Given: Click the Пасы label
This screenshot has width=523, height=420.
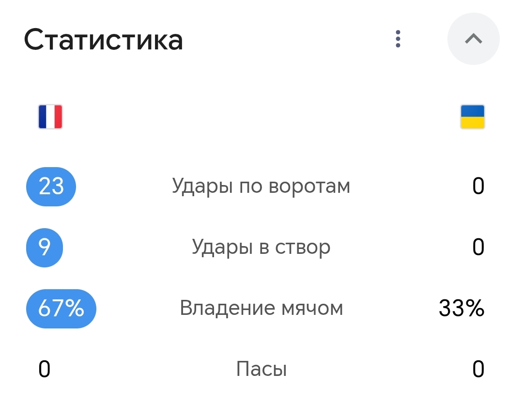Looking at the screenshot, I should (261, 369).
